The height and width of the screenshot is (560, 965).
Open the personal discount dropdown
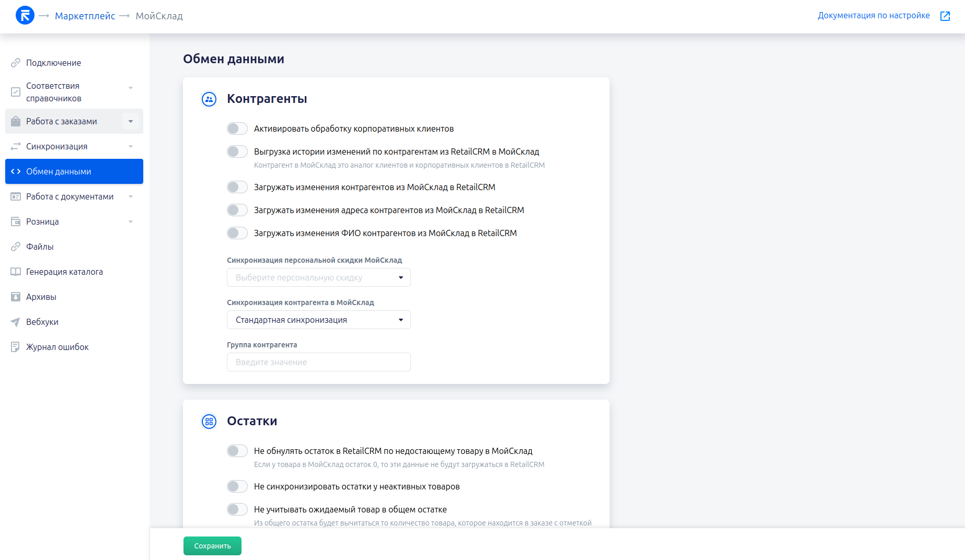(318, 277)
